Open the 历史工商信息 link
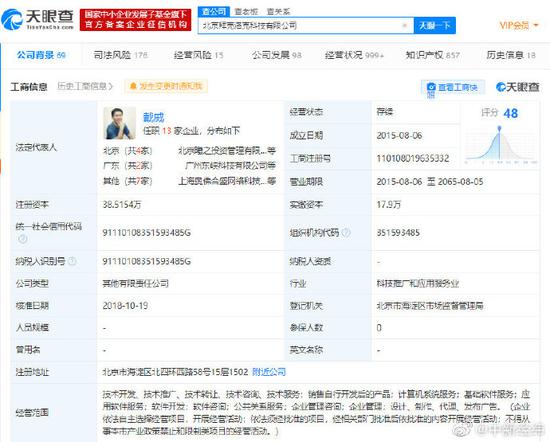This screenshot has height=442, width=550. (x=85, y=86)
